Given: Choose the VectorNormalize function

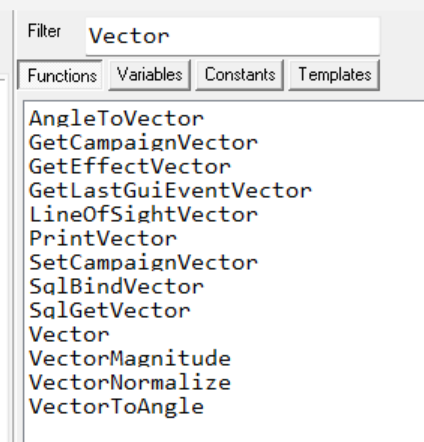Looking at the screenshot, I should click(130, 382).
